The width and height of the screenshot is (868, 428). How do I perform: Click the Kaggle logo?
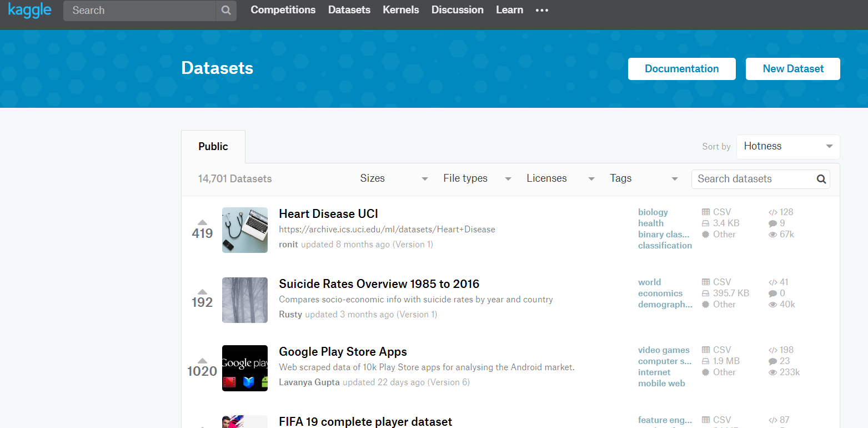tap(29, 10)
